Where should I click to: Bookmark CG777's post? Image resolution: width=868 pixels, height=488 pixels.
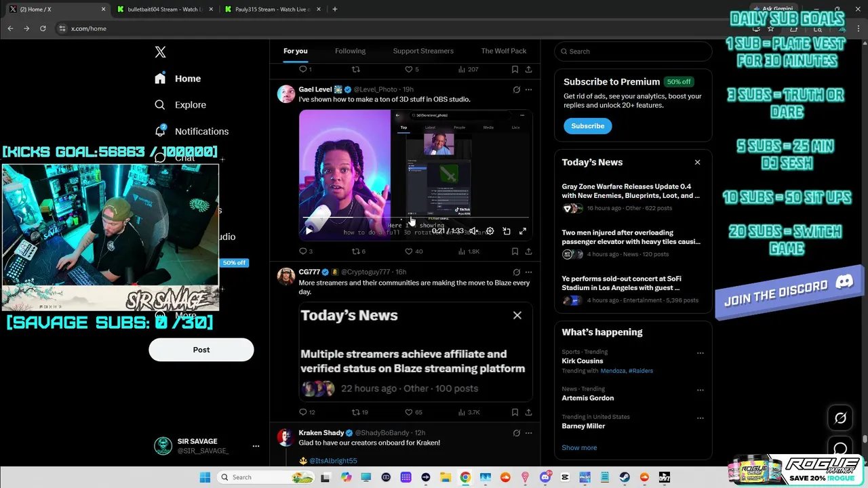pyautogui.click(x=515, y=412)
